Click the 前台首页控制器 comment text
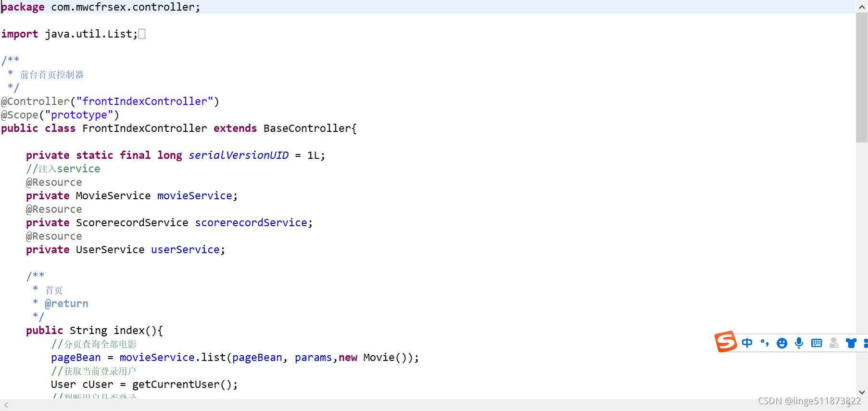The height and width of the screenshot is (411, 868). (52, 75)
